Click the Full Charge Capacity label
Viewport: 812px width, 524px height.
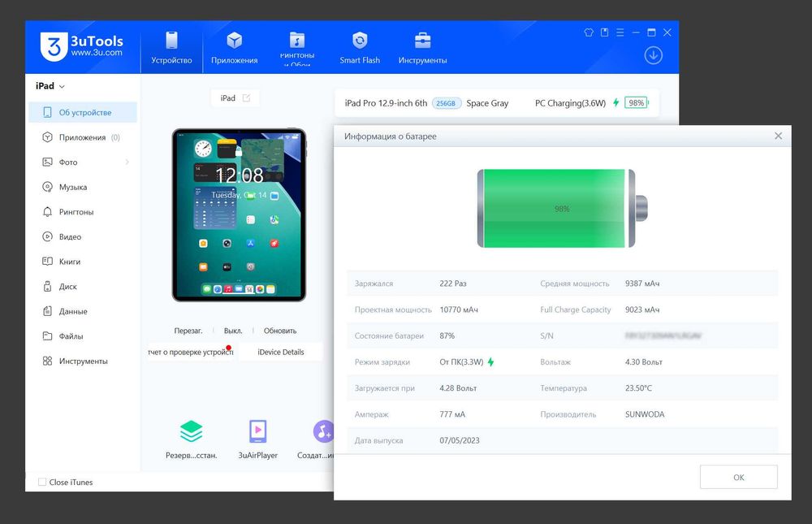coord(576,310)
